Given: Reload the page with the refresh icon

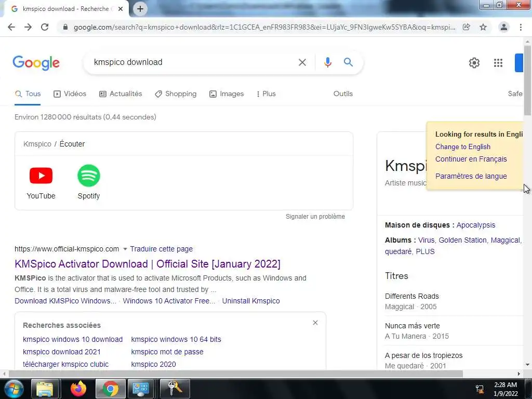Looking at the screenshot, I should coord(45,27).
